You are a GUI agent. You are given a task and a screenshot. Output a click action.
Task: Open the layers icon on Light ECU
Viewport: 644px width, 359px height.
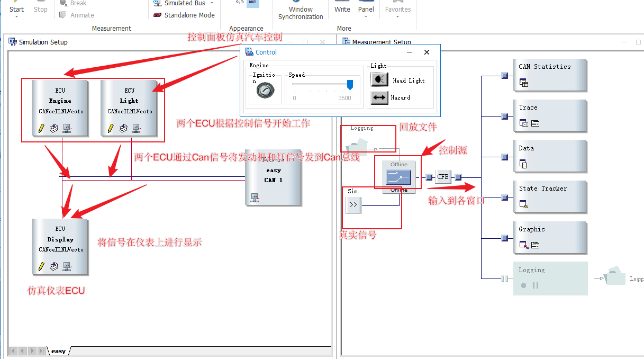tap(123, 128)
